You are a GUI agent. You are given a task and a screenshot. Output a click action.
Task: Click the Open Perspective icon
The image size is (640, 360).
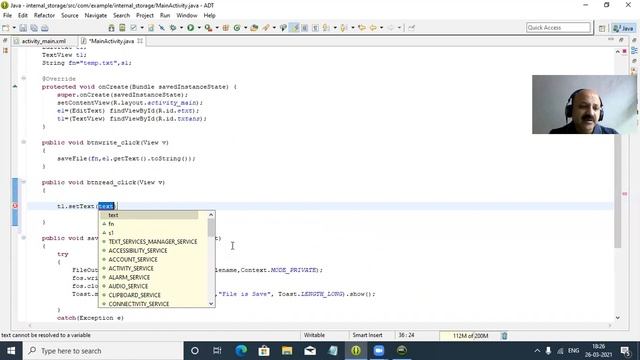pyautogui.click(x=602, y=28)
